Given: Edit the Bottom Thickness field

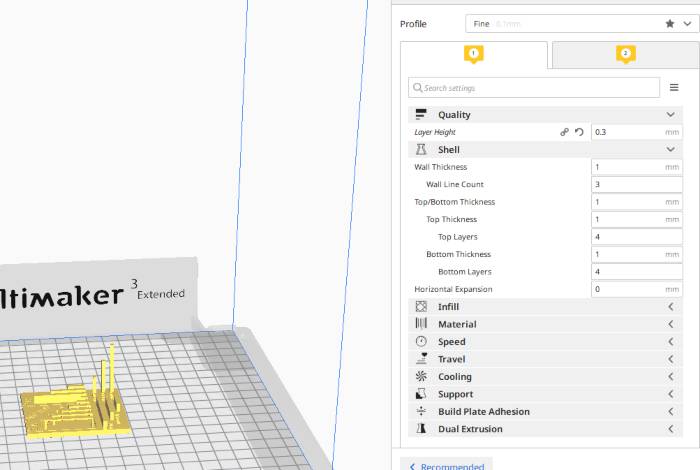Looking at the screenshot, I should tap(637, 254).
